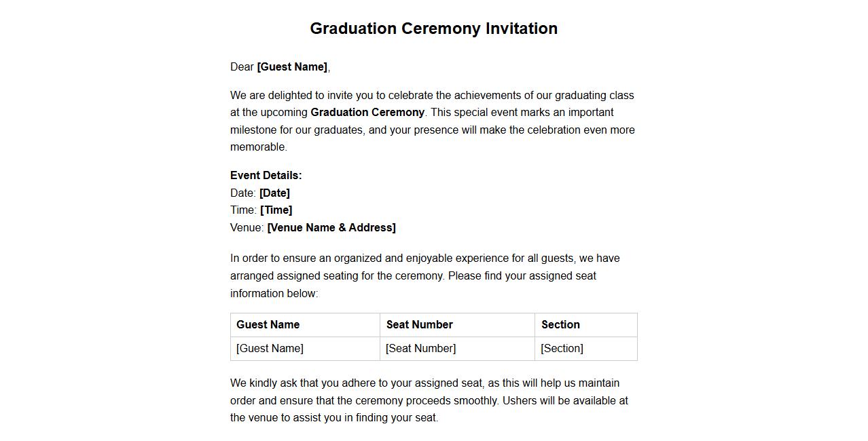Select the [Time] placeholder
The image size is (868, 441).
276,210
